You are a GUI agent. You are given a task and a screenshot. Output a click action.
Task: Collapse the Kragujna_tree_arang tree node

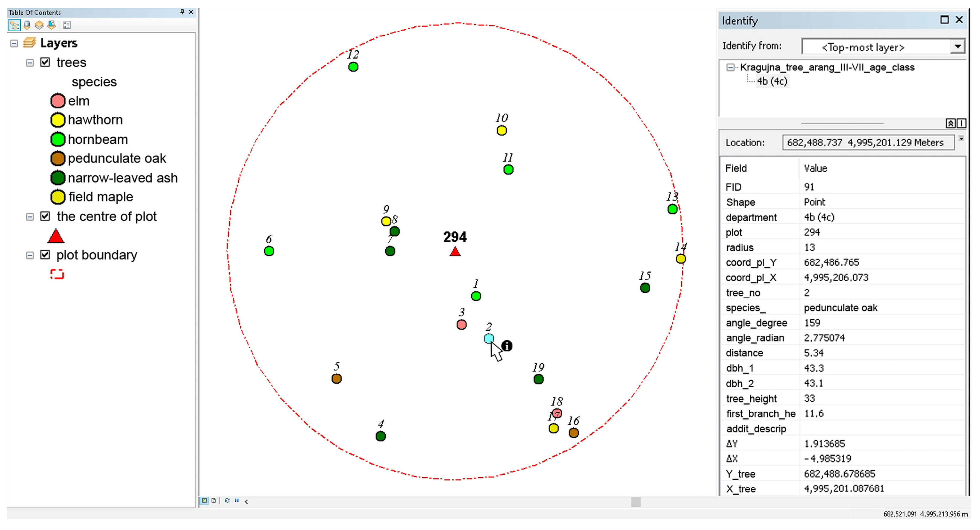coord(730,67)
